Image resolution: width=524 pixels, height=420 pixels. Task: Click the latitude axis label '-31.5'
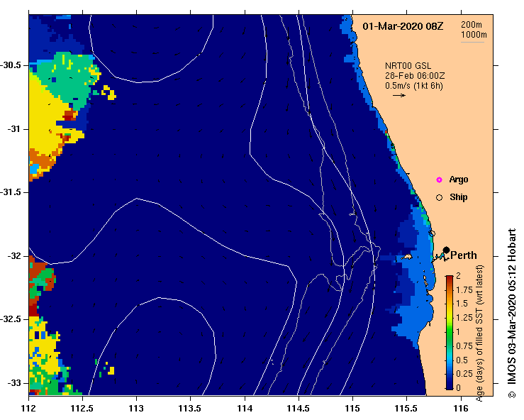tap(11, 192)
